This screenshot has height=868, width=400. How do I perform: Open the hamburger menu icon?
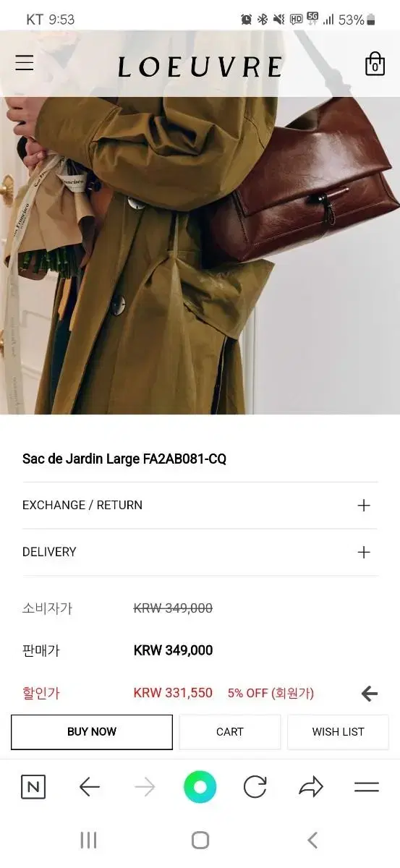click(x=25, y=63)
